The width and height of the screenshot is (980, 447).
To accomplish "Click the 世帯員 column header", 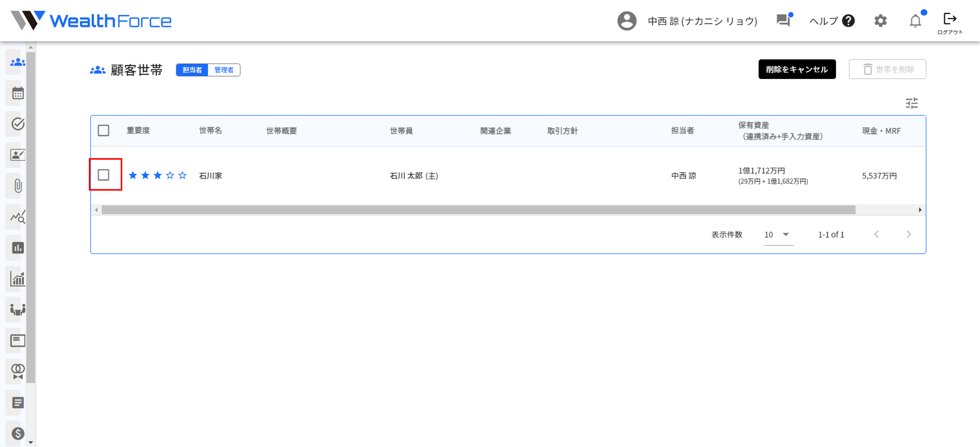I will click(x=401, y=131).
